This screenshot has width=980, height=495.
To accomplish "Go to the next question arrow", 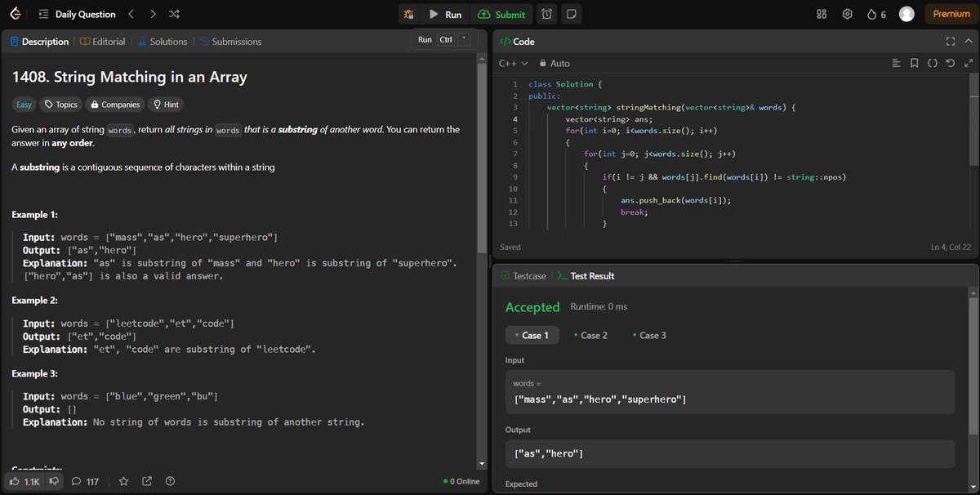I will [153, 15].
